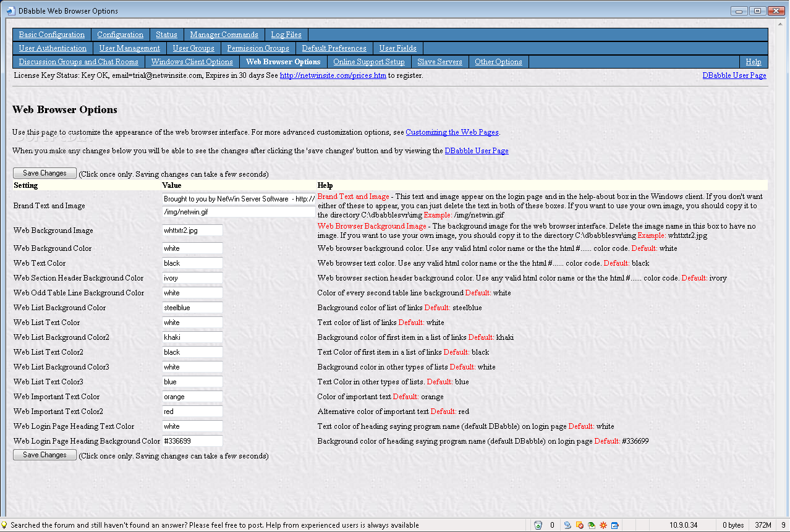Follow the netwinsite.com/prices.htm link
The width and height of the screenshot is (790, 532).
click(x=333, y=75)
